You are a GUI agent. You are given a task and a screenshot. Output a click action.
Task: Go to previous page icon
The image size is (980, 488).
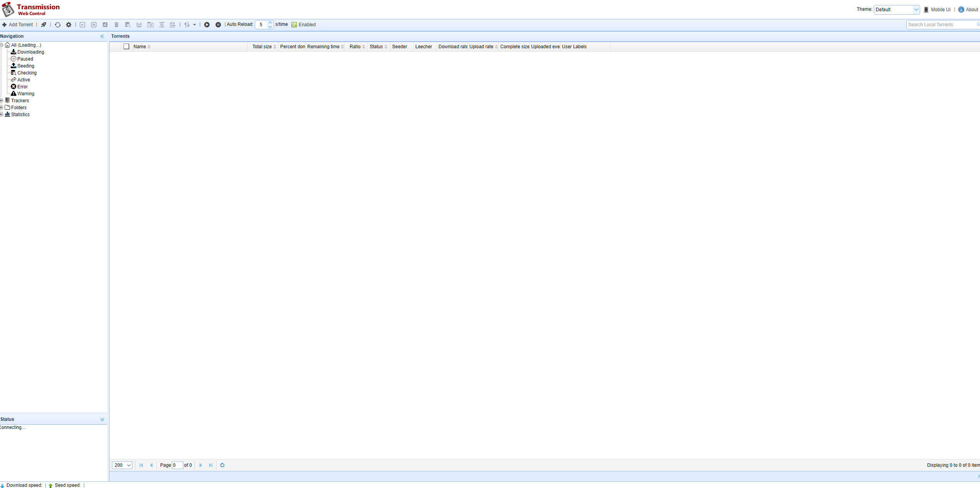coord(151,465)
